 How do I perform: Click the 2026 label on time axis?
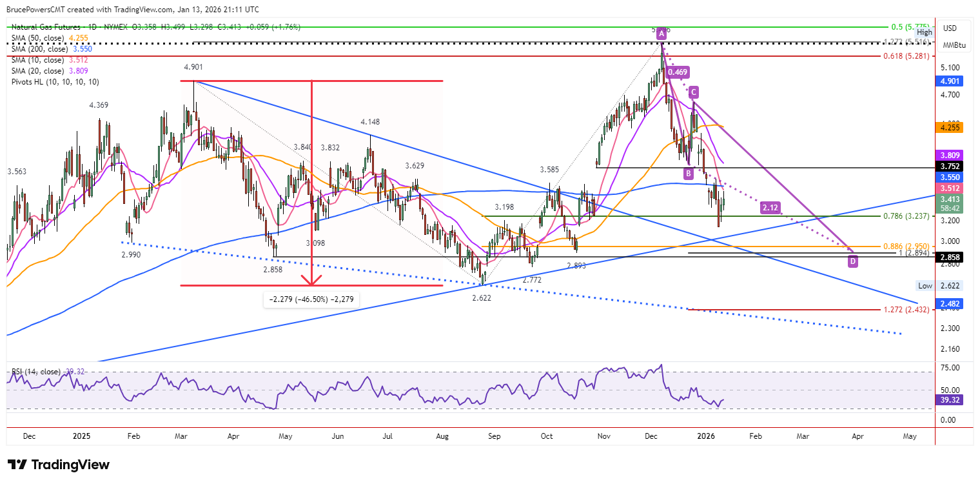700,436
